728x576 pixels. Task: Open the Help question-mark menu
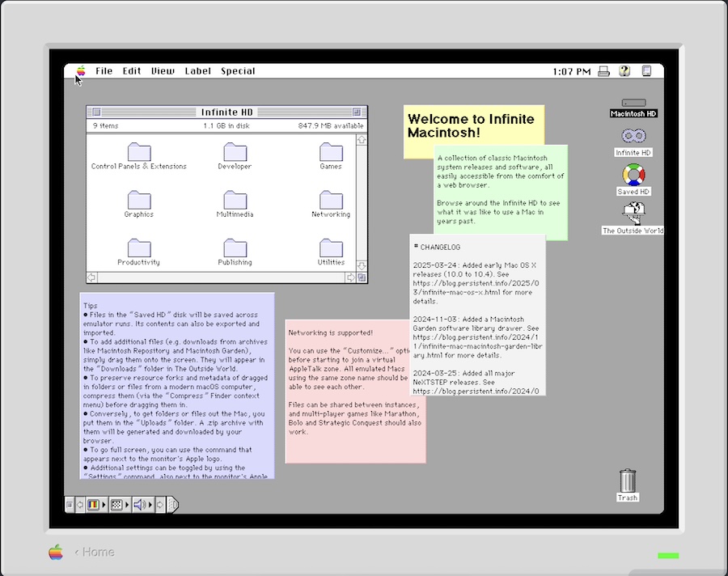coord(624,71)
